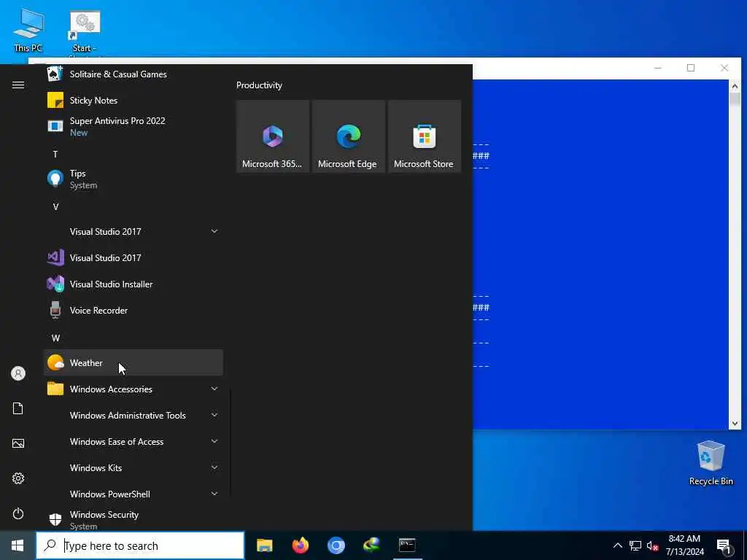Expand the Windows Accessories folder
The height and width of the screenshot is (560, 747).
tap(133, 389)
